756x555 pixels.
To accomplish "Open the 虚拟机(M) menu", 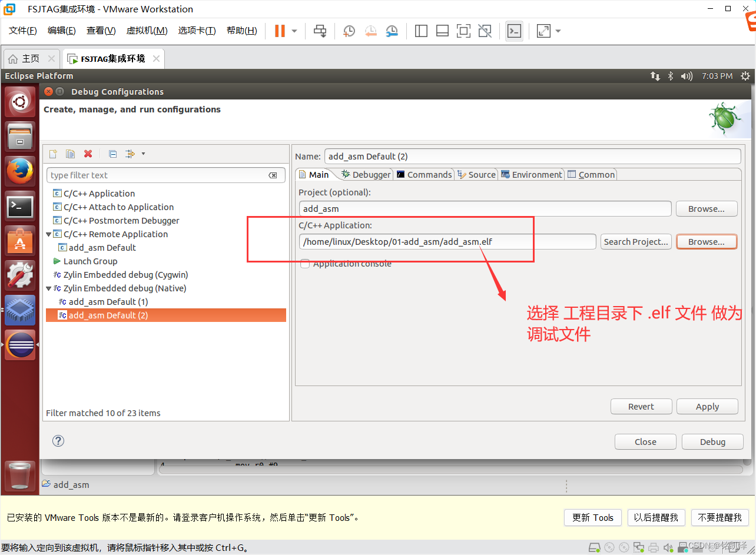I will coord(147,31).
